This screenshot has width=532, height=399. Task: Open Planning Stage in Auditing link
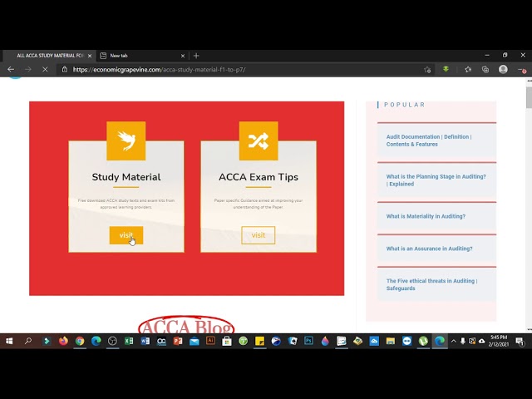click(x=436, y=180)
